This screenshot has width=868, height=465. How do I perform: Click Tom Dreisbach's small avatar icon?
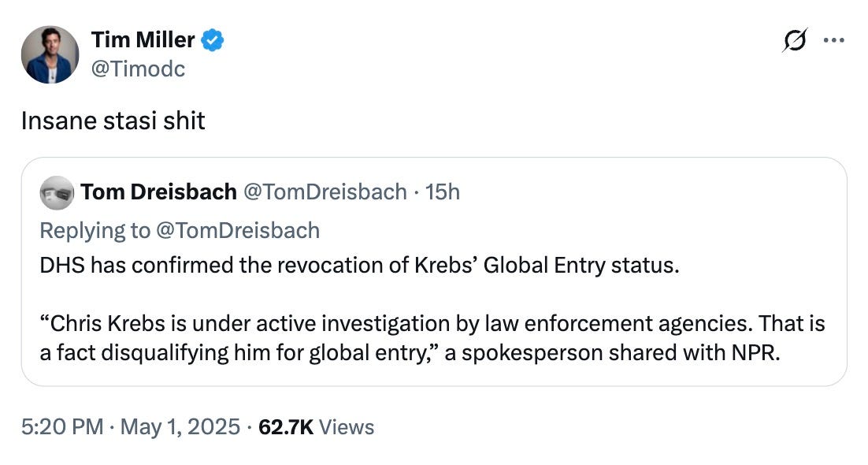click(56, 192)
